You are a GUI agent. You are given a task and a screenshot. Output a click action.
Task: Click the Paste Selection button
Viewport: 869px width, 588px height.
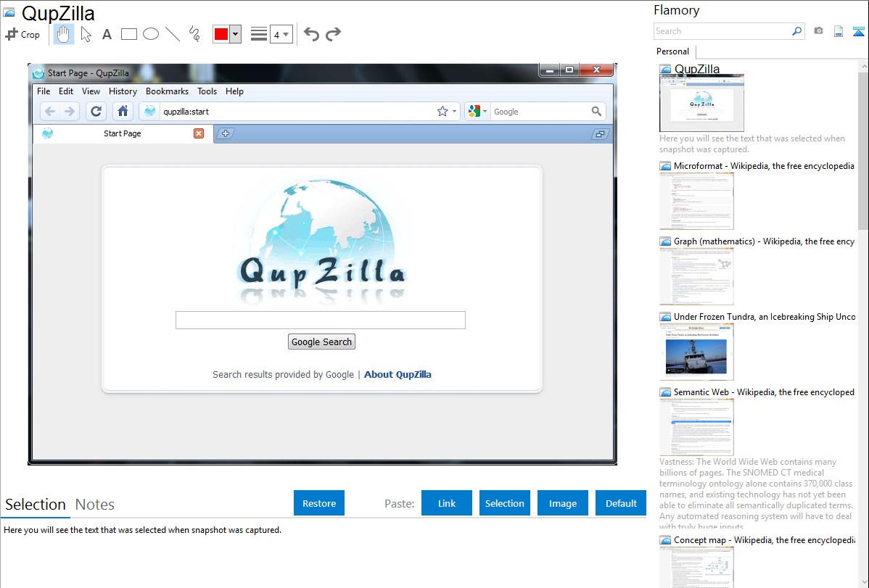pos(505,503)
